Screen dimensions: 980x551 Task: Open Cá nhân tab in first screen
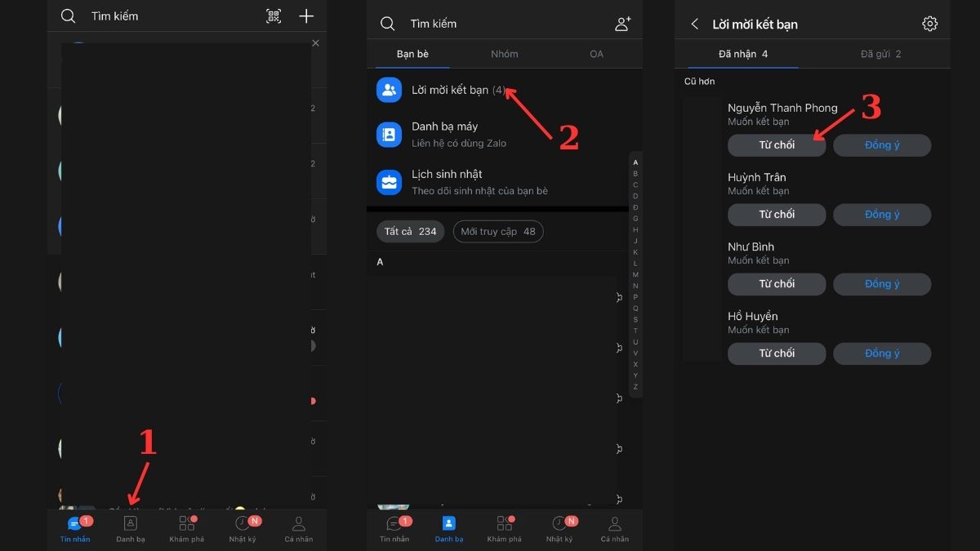click(299, 529)
